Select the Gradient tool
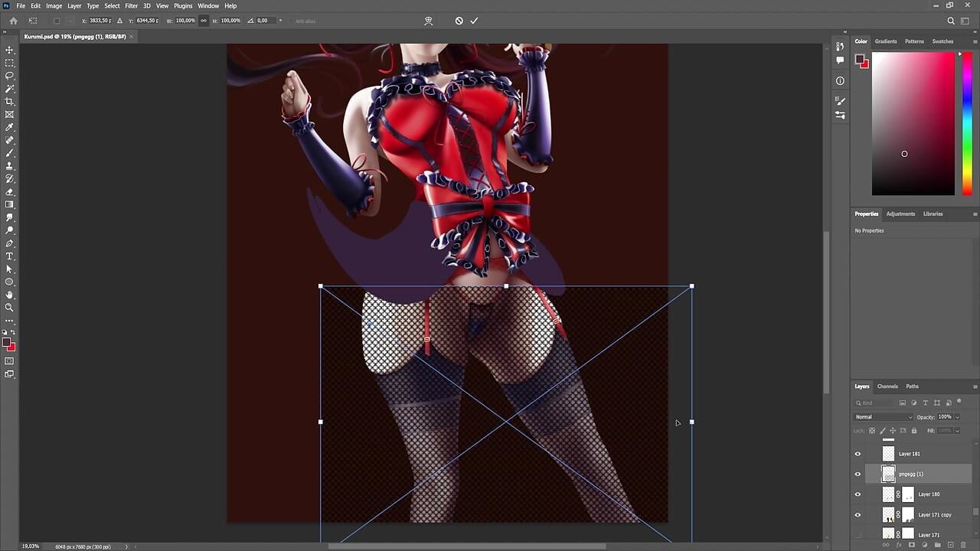This screenshot has width=980, height=551. [x=9, y=204]
